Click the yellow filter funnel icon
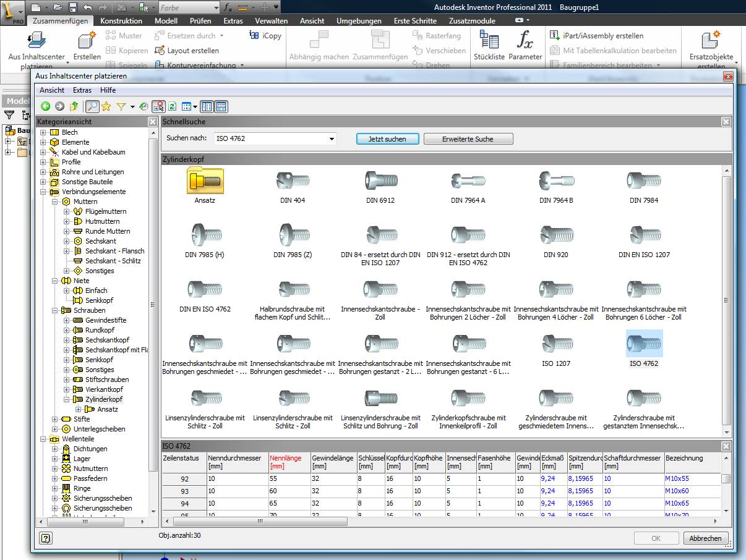This screenshot has height=560, width=746. [121, 106]
